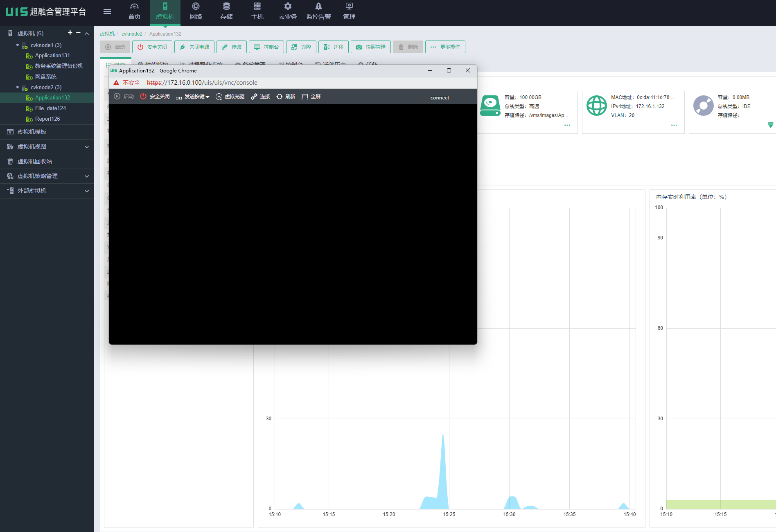Select Report126 virtual machine in tree
This screenshot has height=532, width=776.
click(x=47, y=119)
